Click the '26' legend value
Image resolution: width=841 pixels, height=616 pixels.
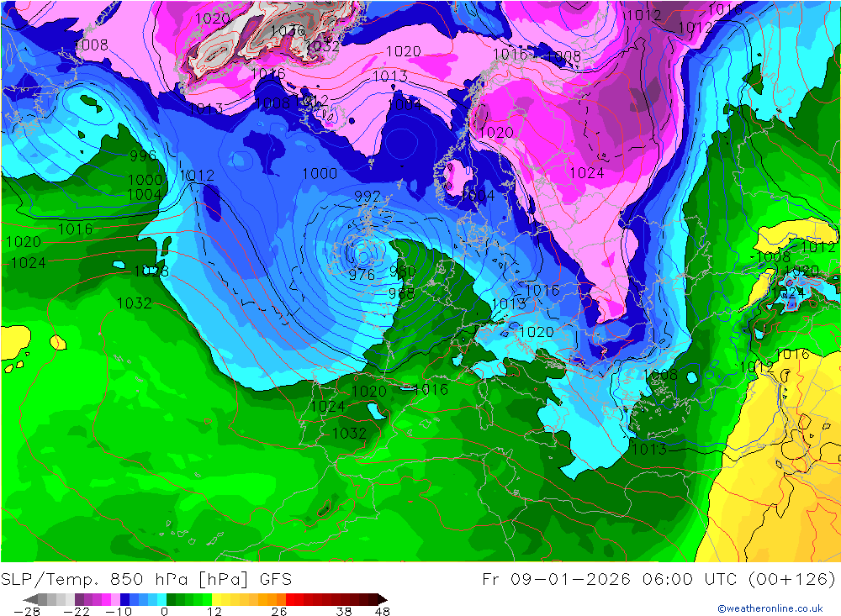[279, 612]
